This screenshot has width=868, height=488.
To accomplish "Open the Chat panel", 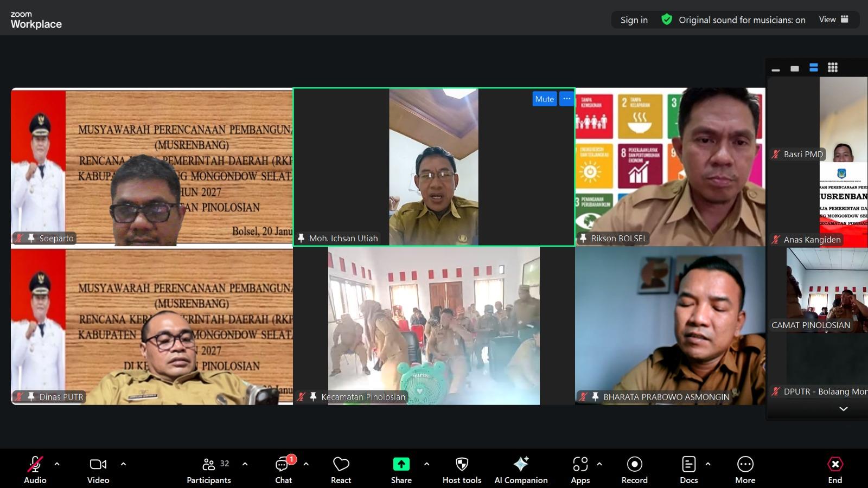I will coord(283,470).
